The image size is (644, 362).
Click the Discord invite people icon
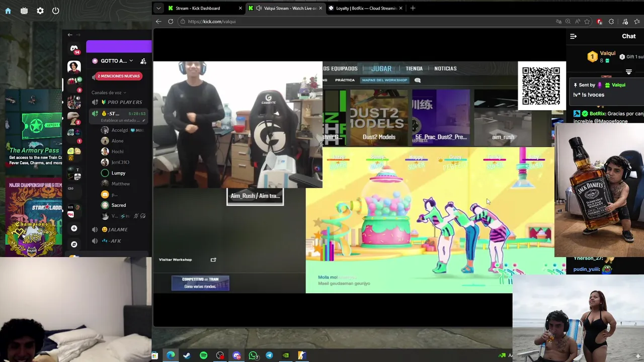(x=143, y=61)
